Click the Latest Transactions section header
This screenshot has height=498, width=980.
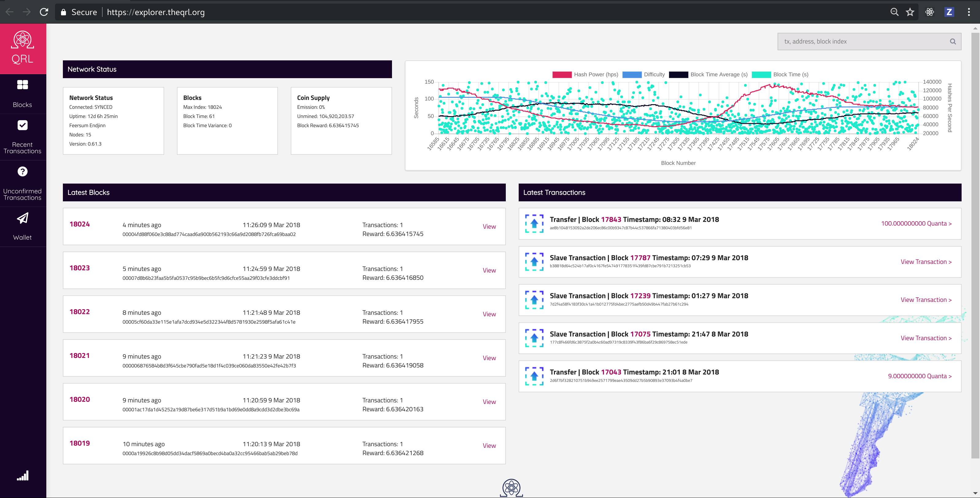740,192
